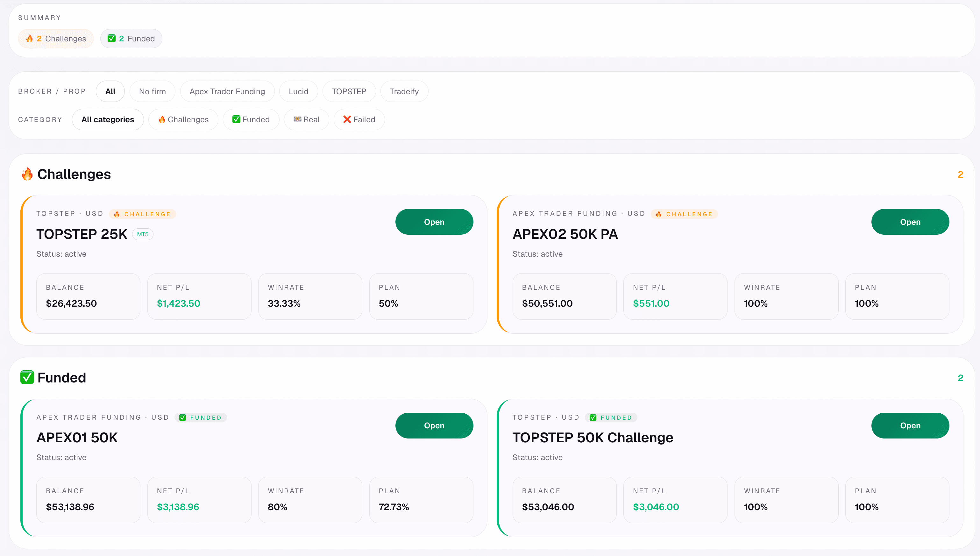Click the balance value $53,046.00
Screen dimensions: 980x556
(x=548, y=507)
